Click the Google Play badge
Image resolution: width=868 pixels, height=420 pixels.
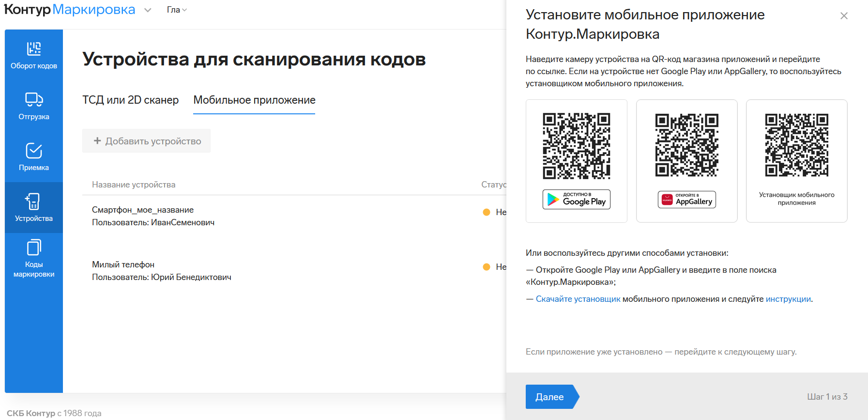(x=576, y=200)
